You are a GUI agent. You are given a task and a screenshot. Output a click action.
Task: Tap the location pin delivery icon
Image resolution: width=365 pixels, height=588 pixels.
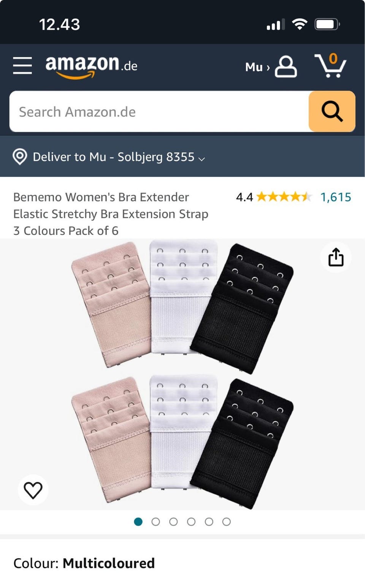click(20, 157)
